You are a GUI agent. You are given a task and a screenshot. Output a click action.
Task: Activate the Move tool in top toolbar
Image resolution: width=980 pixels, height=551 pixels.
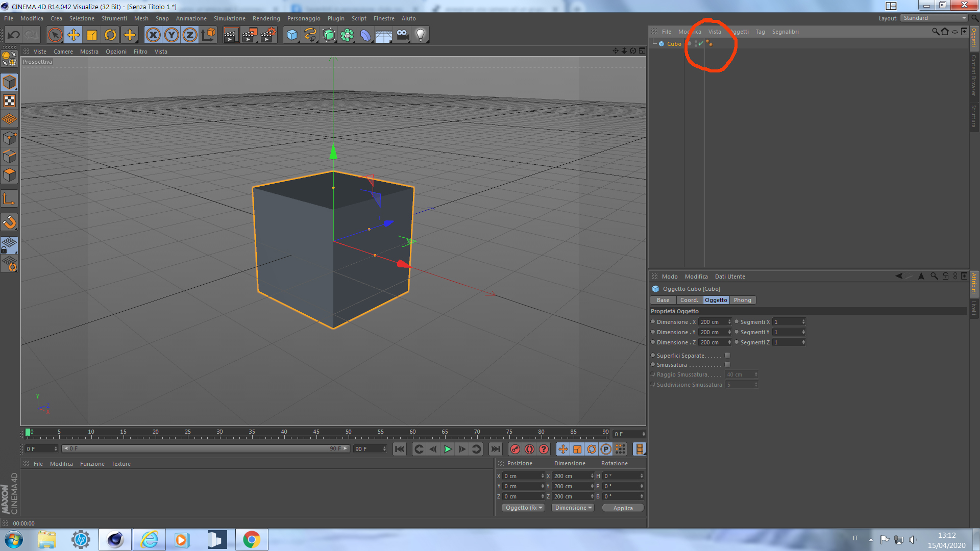coord(73,35)
